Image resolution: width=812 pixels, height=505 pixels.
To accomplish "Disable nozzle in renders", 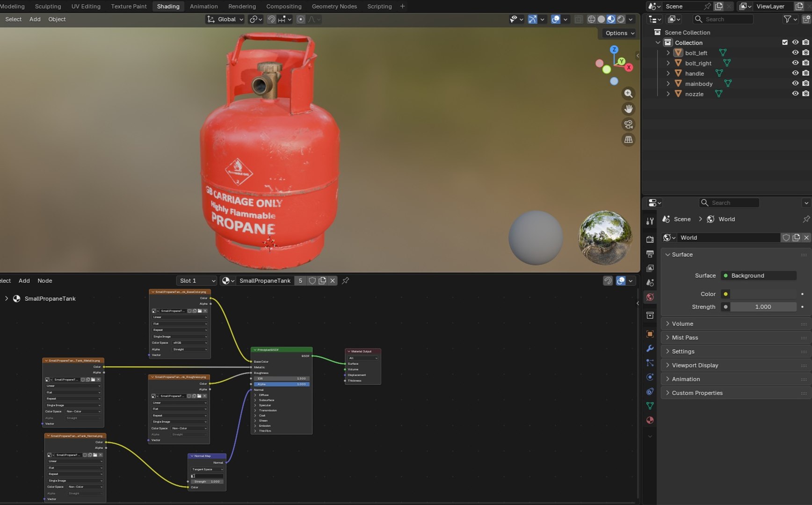I will click(805, 94).
